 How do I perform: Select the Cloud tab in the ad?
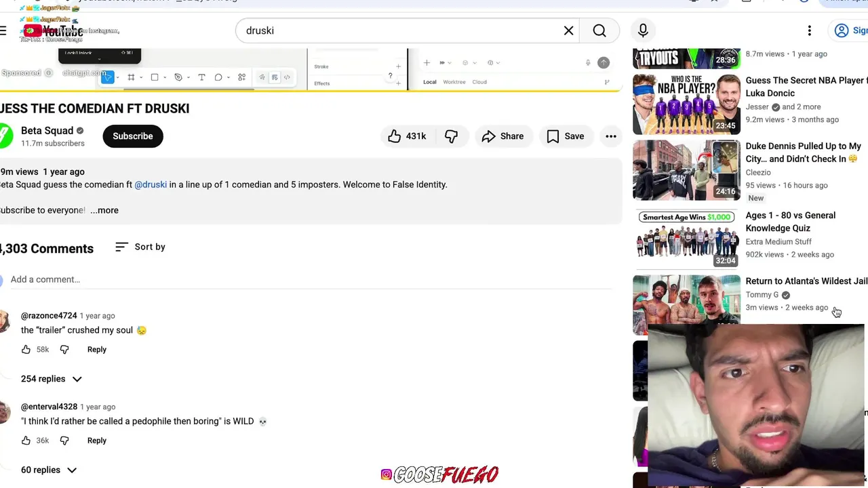[479, 82]
